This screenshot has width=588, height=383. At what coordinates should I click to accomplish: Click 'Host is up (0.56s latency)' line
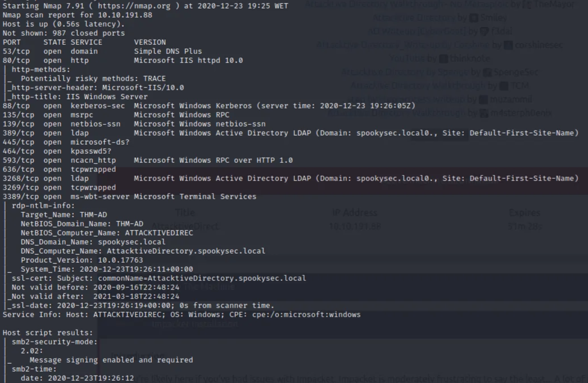tap(64, 24)
